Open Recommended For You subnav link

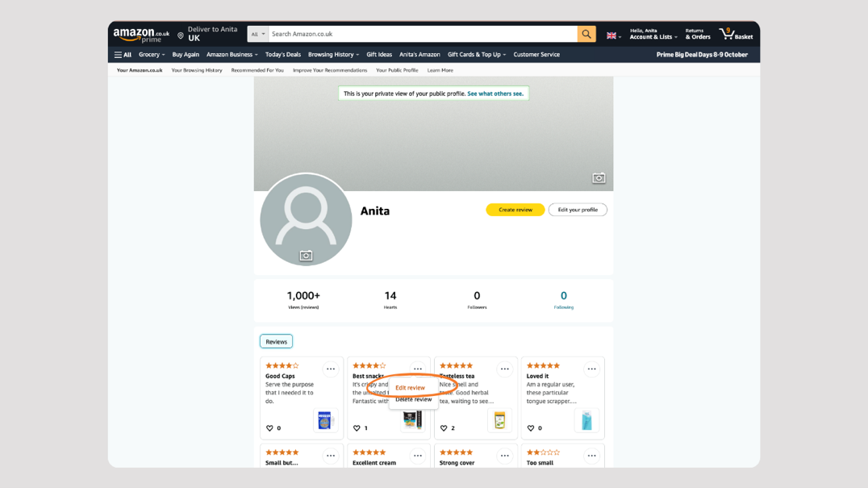tap(257, 70)
